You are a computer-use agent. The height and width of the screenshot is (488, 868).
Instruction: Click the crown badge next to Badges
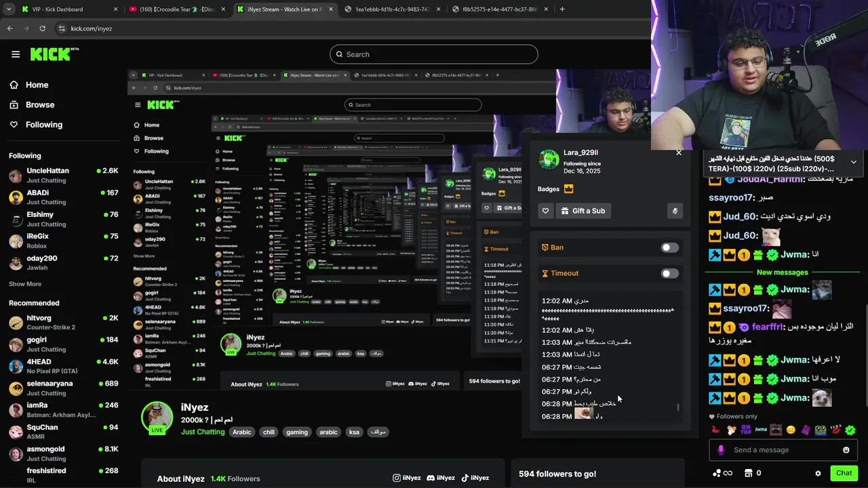(x=568, y=189)
